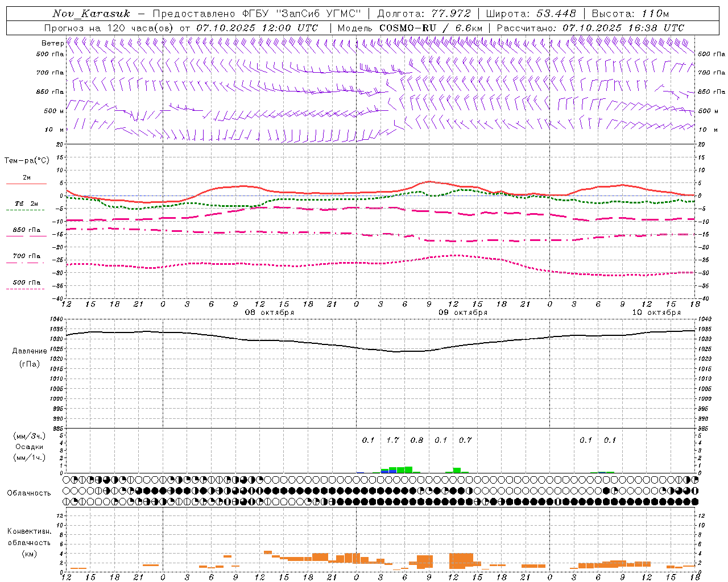Viewport: 728px width, 582px height.
Task: Click '500 м' wind level label on left
Action: tap(54, 111)
